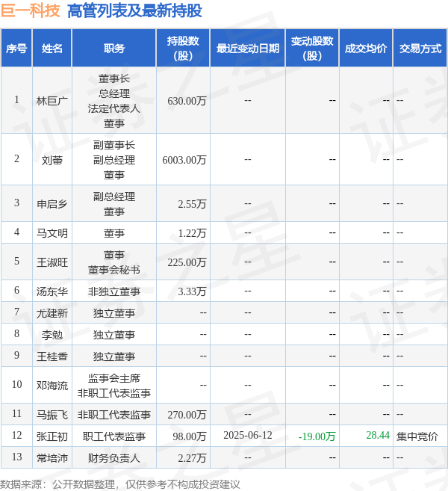Click the name 林巨广
Viewport: 448px width, 491px height.
(x=52, y=101)
